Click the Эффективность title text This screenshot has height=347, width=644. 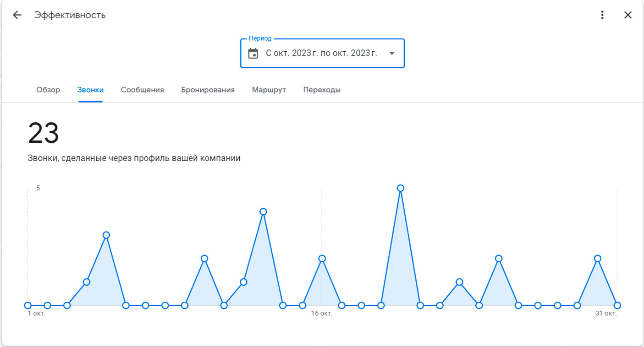(70, 15)
